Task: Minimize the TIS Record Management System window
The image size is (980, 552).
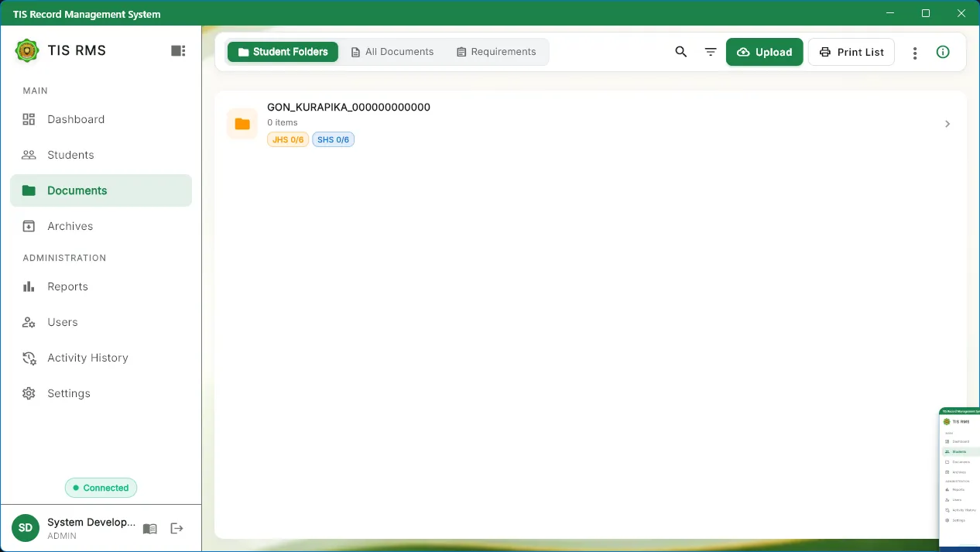Action: point(890,13)
